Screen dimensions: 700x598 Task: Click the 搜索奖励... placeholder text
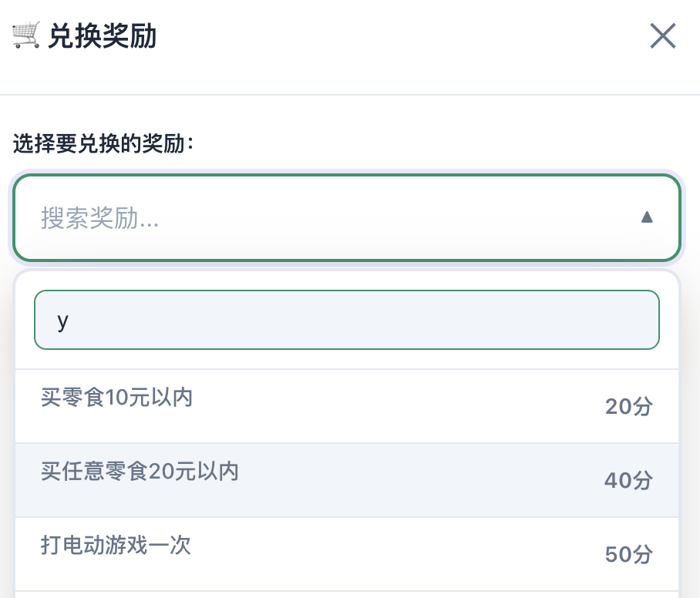pos(99,219)
